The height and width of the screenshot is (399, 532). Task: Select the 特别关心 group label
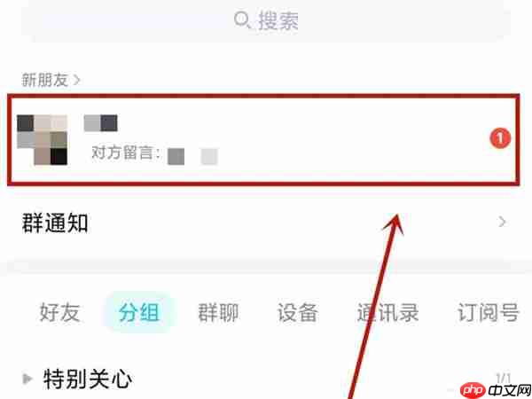88,379
